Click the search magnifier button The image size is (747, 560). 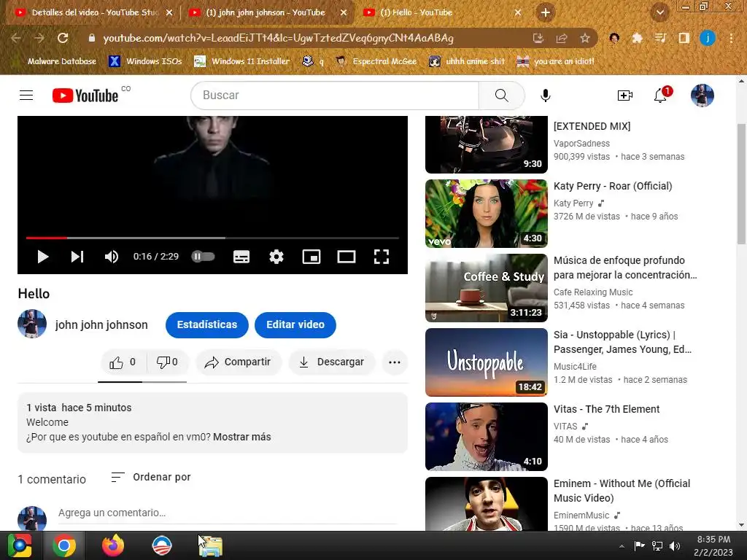pyautogui.click(x=502, y=96)
